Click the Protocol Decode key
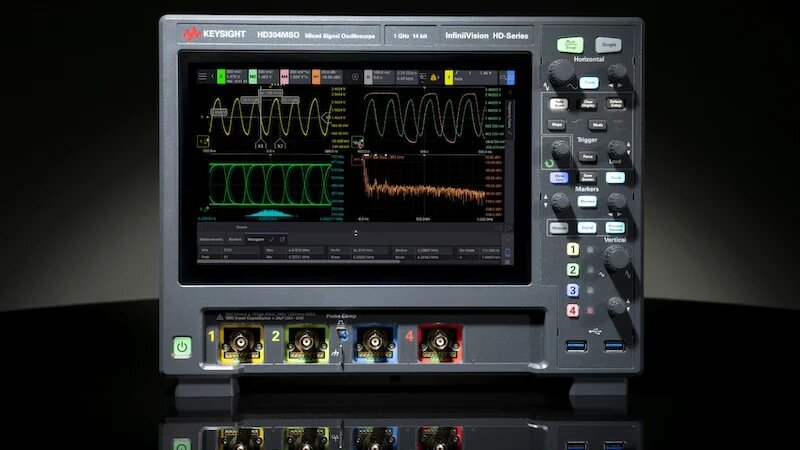 pyautogui.click(x=615, y=228)
